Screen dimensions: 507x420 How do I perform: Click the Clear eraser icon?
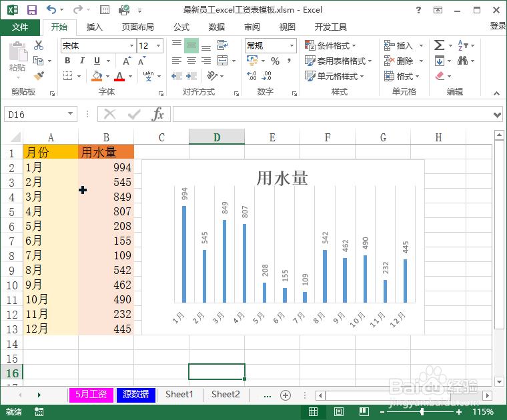click(x=440, y=76)
